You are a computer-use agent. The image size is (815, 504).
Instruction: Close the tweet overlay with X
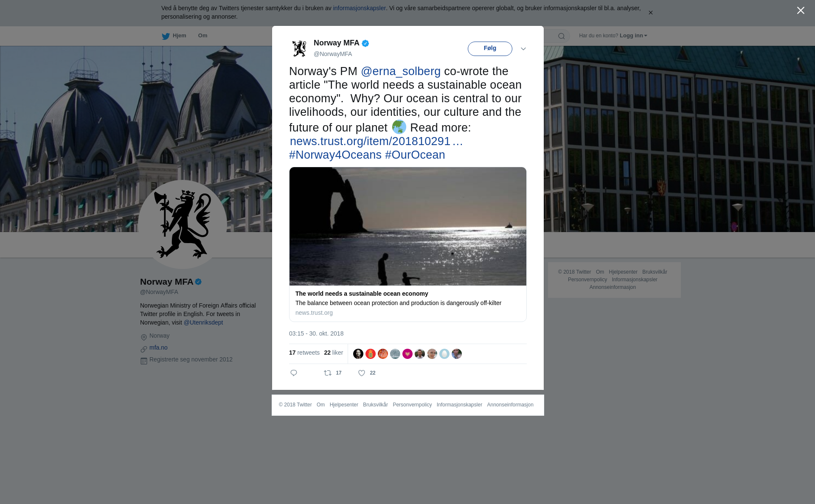[801, 11]
